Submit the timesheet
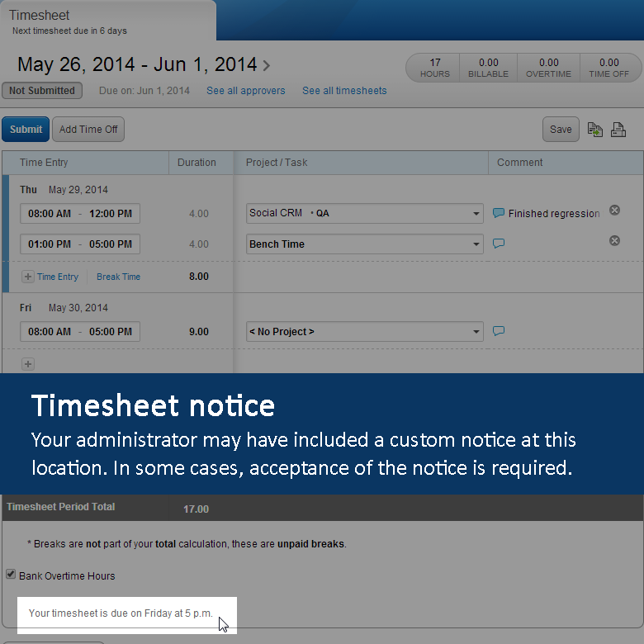644x644 pixels. (26, 130)
